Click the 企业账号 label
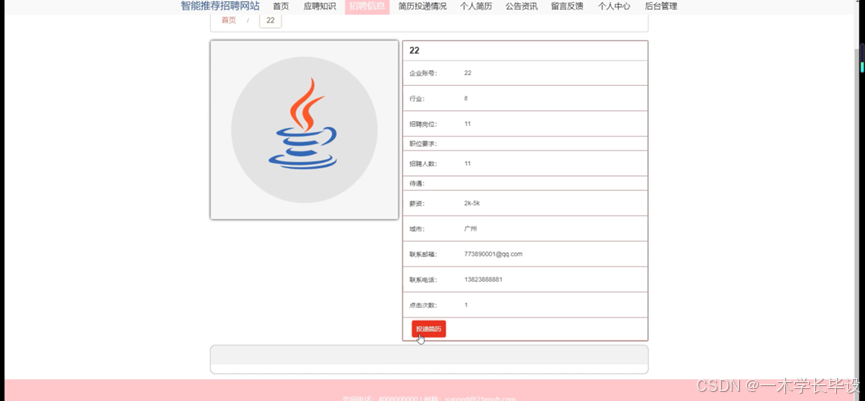The width and height of the screenshot is (865, 401). (x=423, y=73)
